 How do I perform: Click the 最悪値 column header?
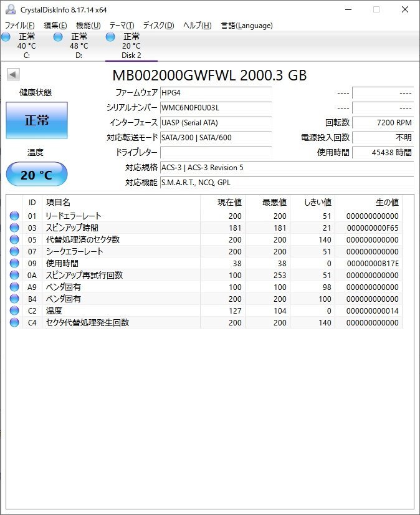click(267, 202)
